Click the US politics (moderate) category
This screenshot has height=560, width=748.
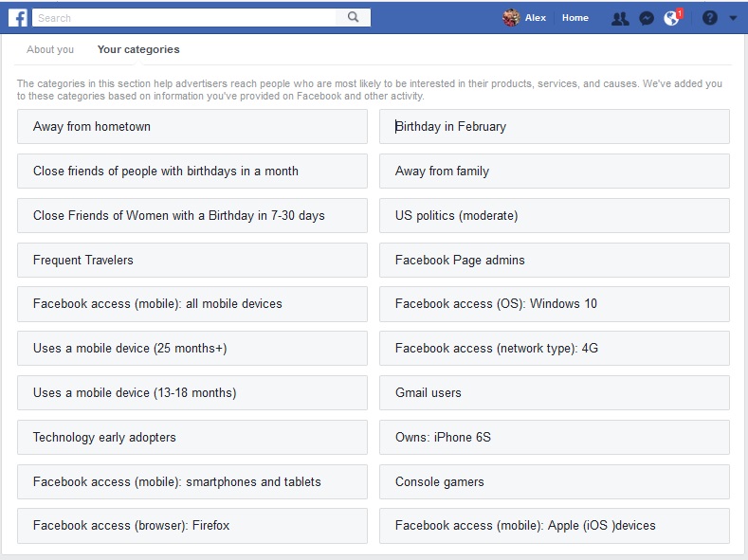[x=555, y=216]
